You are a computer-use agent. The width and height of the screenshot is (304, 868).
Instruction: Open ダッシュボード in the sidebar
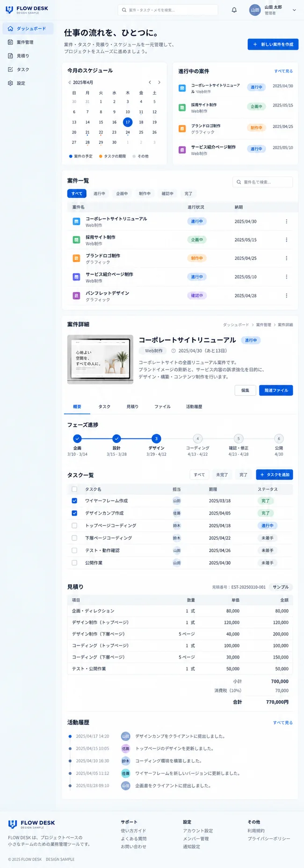pyautogui.click(x=28, y=29)
